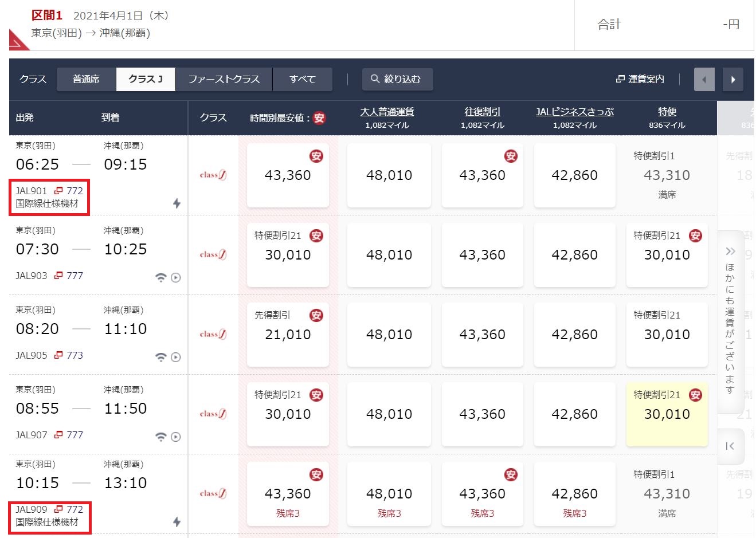
Task: Click the video play icon on JAL905
Action: click(176, 358)
